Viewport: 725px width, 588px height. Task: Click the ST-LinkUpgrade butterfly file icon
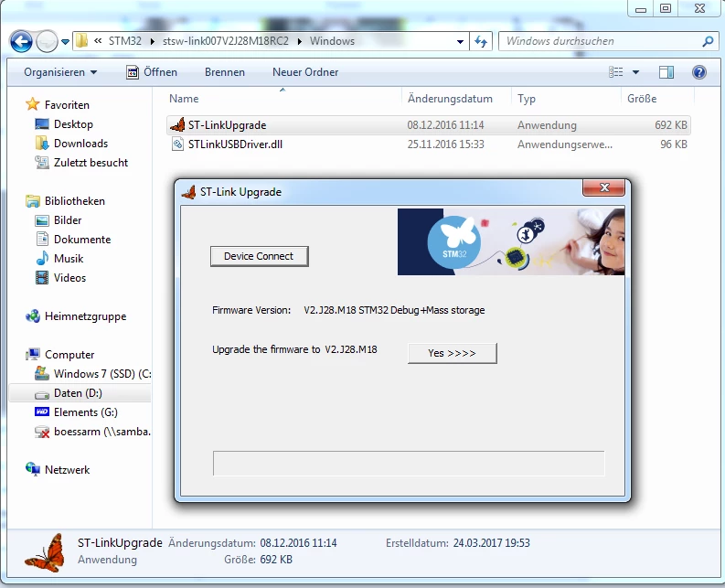(x=177, y=125)
